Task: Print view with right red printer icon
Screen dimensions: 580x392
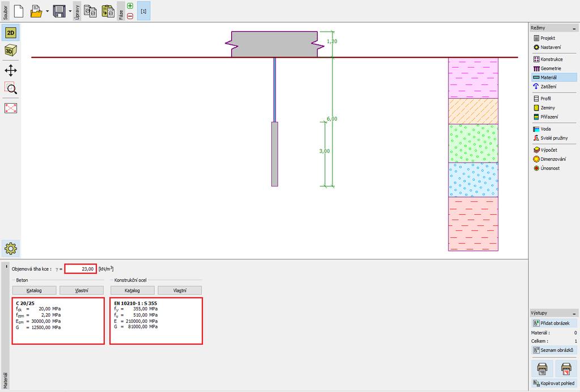Action: pos(566,369)
